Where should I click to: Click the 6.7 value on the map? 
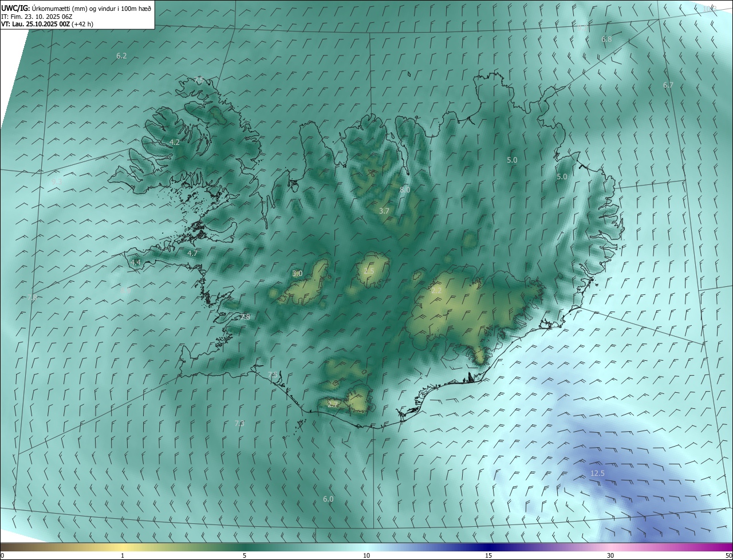tap(668, 85)
